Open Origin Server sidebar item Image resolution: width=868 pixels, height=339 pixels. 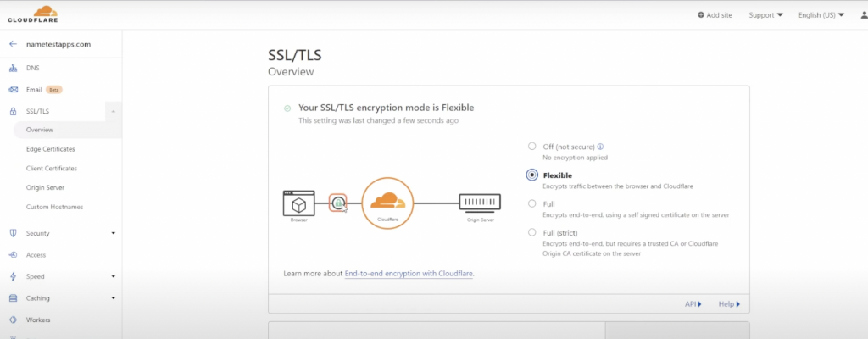pyautogui.click(x=46, y=188)
